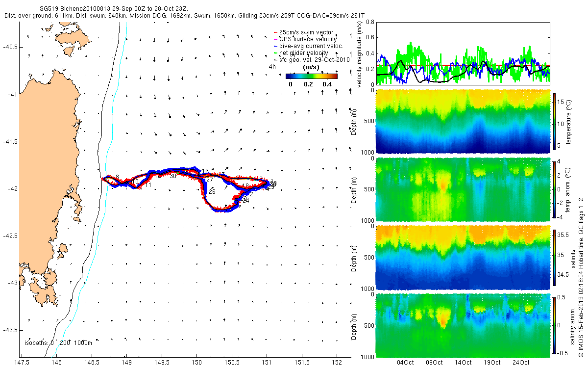Click the 04Oct date tick label
The width and height of the screenshot is (588, 368).
click(405, 362)
